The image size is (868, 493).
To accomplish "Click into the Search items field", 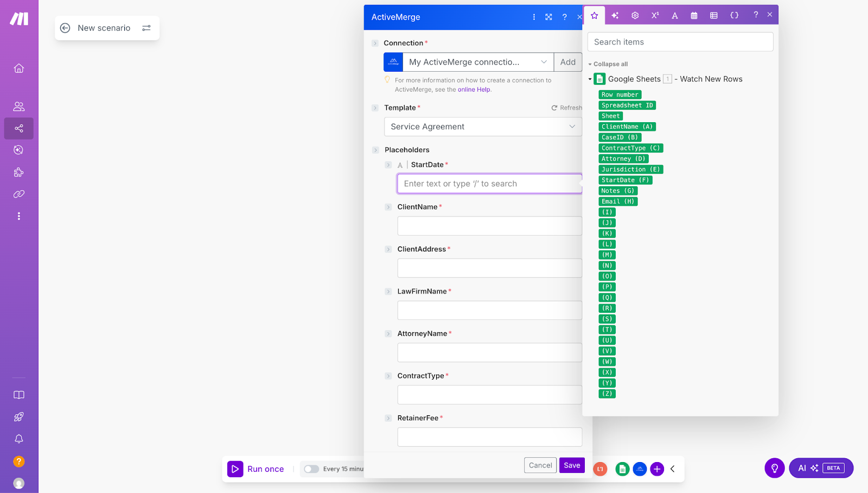I will point(680,41).
